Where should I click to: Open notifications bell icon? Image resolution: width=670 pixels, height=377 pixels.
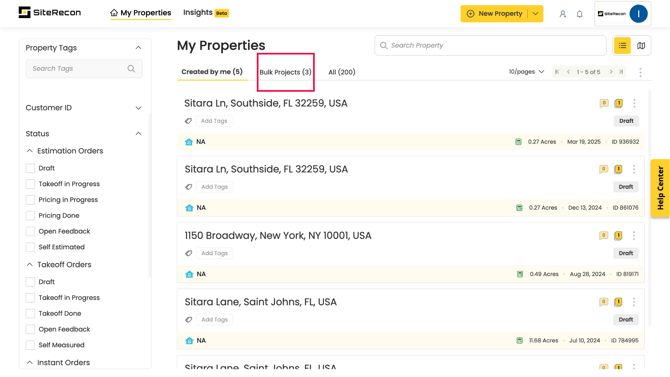point(579,14)
